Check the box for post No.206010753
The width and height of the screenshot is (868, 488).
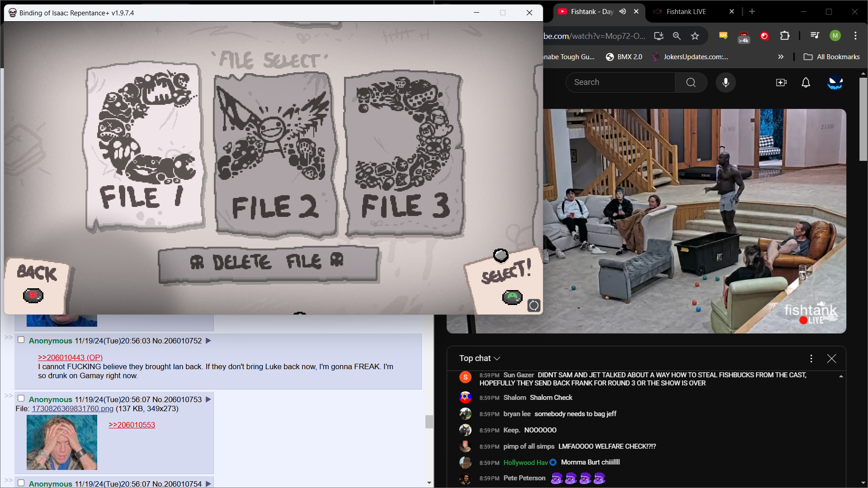point(21,399)
